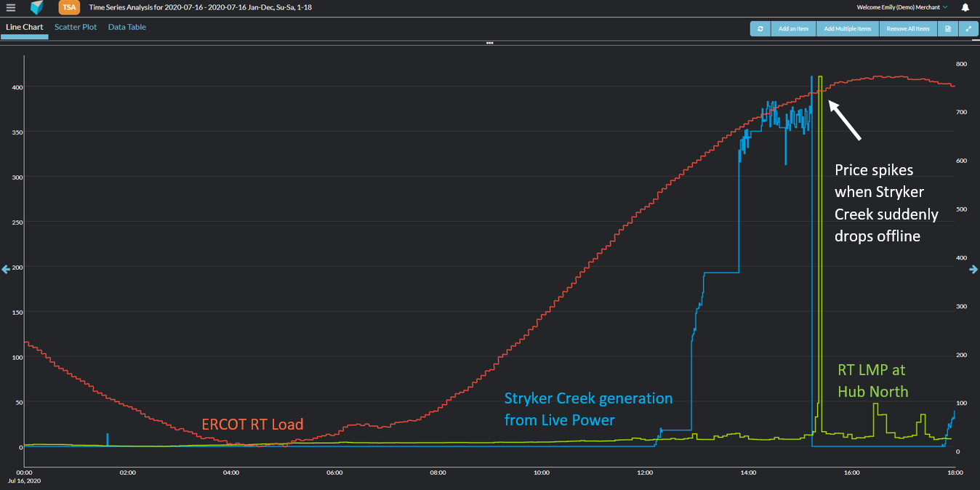
Task: Expand chart to fullscreen
Action: [968, 28]
